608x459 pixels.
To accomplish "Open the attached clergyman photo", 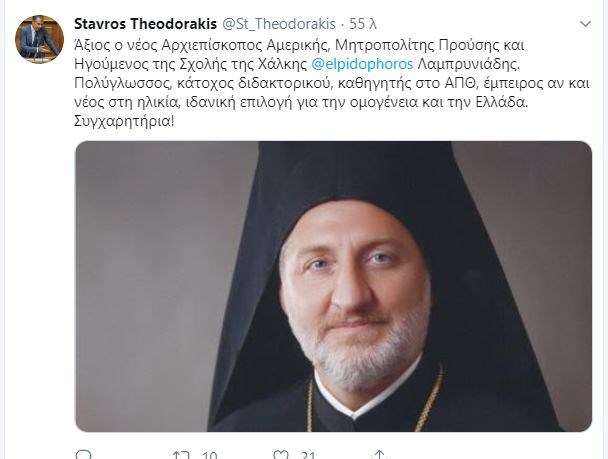I will [333, 286].
